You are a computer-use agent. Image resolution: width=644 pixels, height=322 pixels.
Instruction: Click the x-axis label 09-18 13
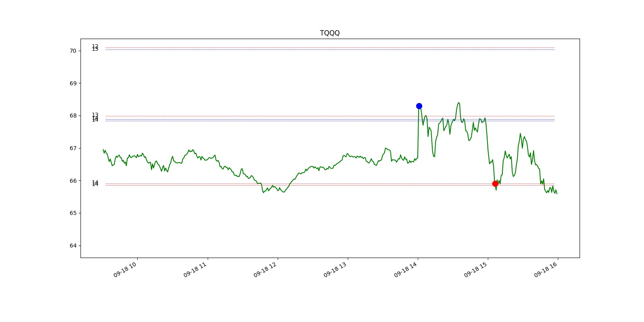point(335,270)
